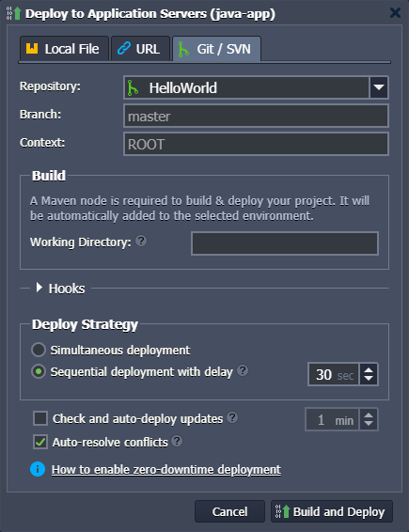Close the Deploy dialog with the X icon
Screen dimensions: 409x532
pos(395,13)
